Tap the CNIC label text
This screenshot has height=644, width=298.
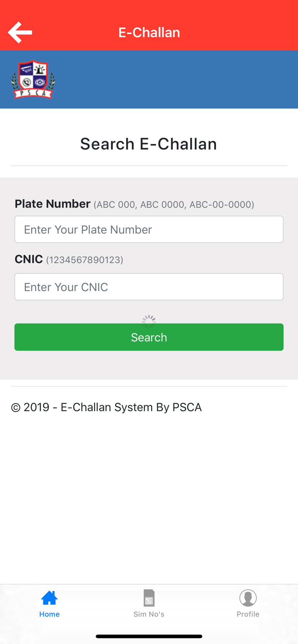click(29, 259)
